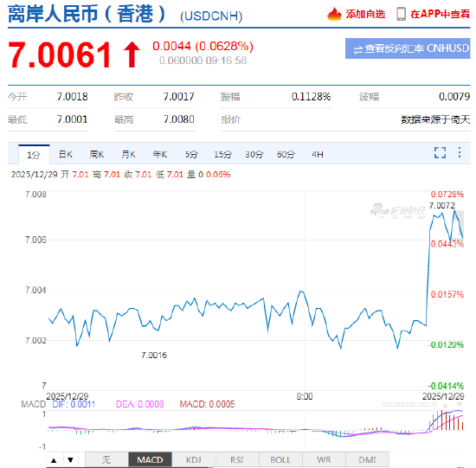Click the down triangle indicator arrow

tap(70, 460)
